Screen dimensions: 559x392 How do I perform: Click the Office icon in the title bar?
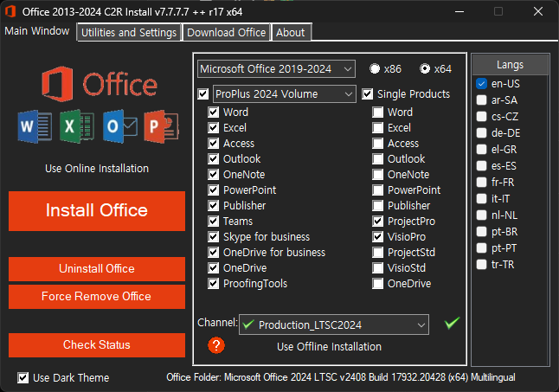coord(10,12)
